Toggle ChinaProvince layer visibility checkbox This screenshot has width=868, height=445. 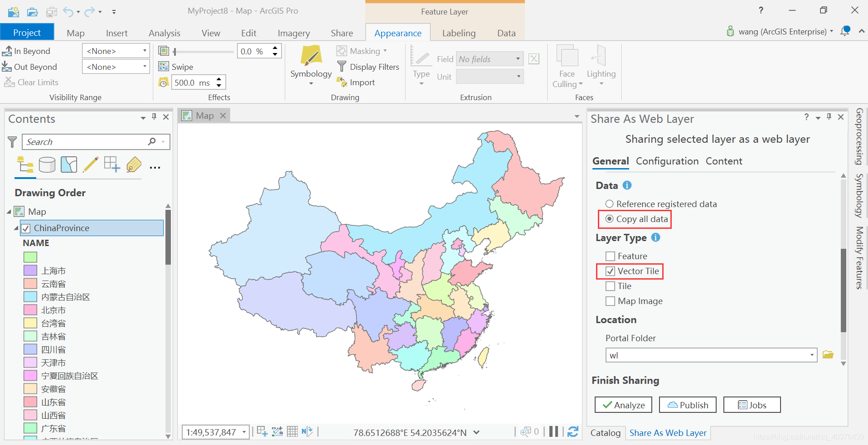click(26, 228)
